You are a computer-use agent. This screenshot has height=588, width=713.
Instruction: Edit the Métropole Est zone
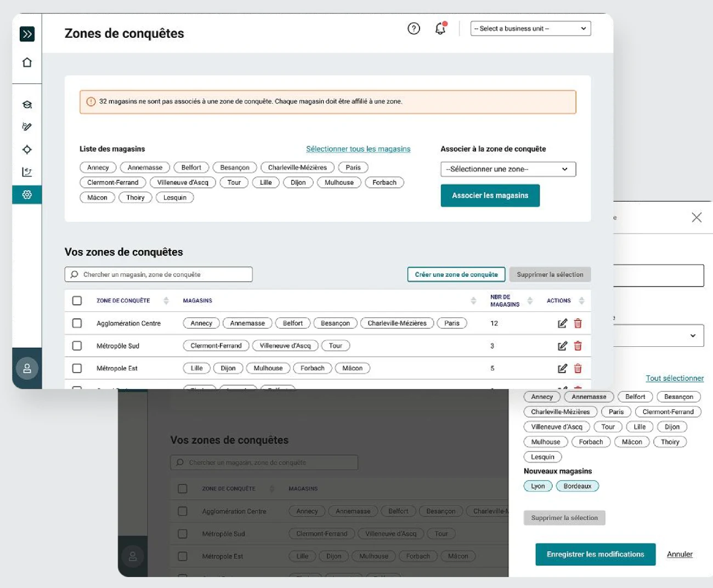(x=562, y=368)
